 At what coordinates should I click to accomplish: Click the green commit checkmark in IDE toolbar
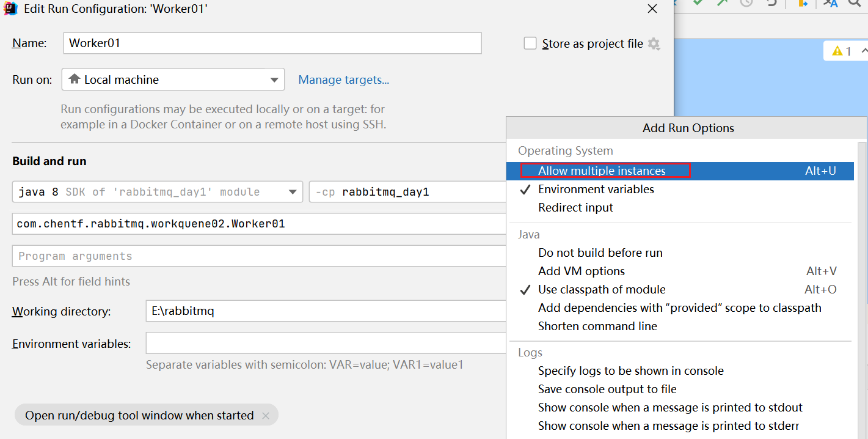tap(698, 3)
